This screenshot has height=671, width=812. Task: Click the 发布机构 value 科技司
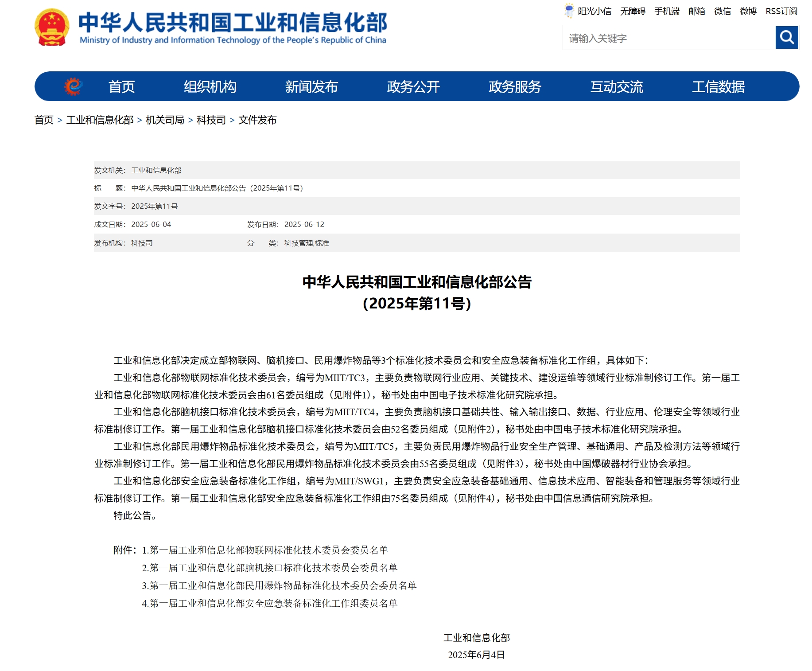(x=142, y=243)
